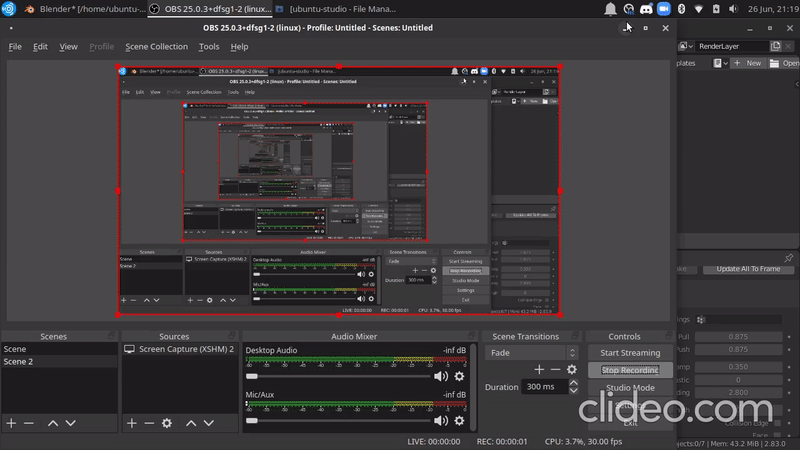Viewport: 800px width, 450px height.
Task: Add a new scene with the plus icon
Action: click(x=11, y=423)
